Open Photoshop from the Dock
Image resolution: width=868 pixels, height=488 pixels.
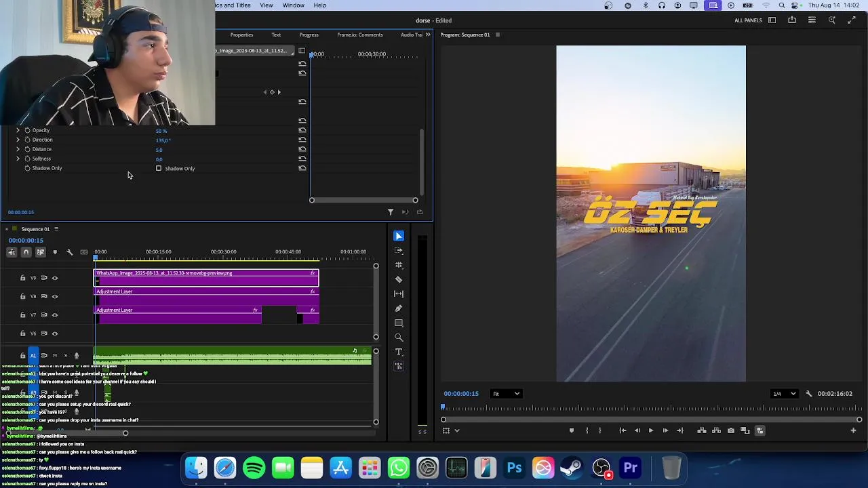point(514,468)
